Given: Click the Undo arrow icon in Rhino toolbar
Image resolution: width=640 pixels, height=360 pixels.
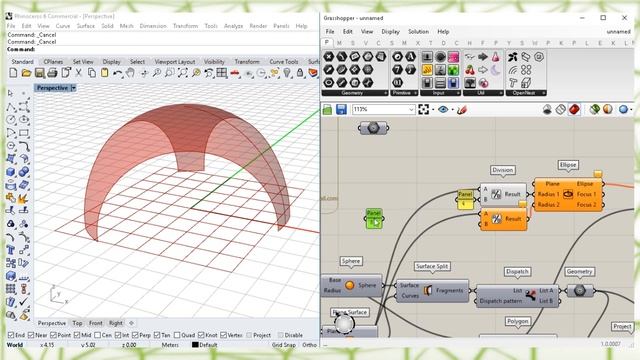Looking at the screenshot, I should (x=118, y=73).
